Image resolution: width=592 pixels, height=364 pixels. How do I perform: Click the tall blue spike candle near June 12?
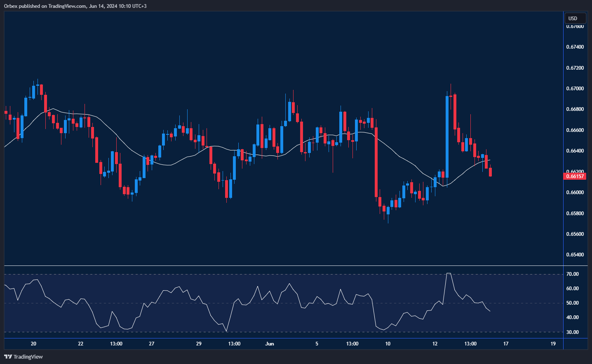(x=447, y=136)
